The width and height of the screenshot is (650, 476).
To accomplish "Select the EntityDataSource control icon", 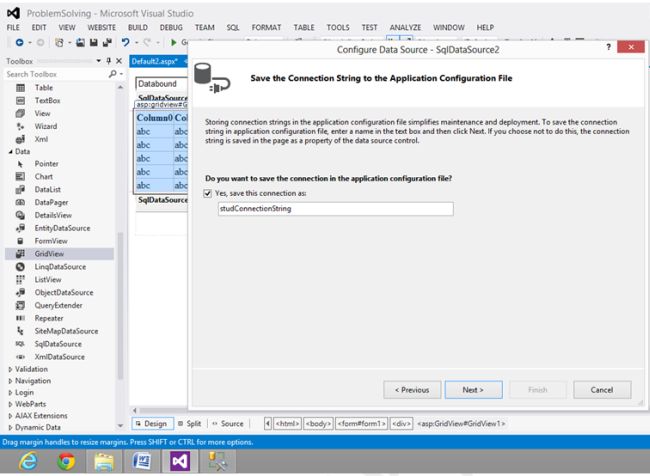I will [x=20, y=228].
